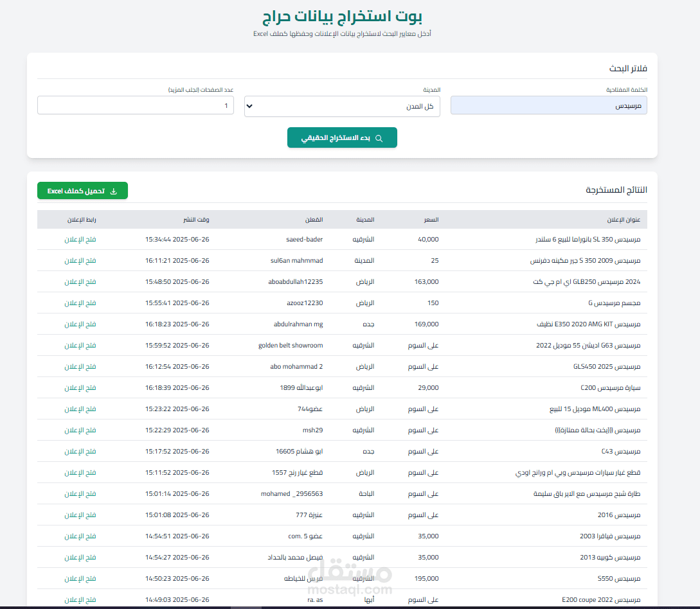Click the "المعلن" advertiser column header
The image size is (700, 609).
pyautogui.click(x=314, y=220)
